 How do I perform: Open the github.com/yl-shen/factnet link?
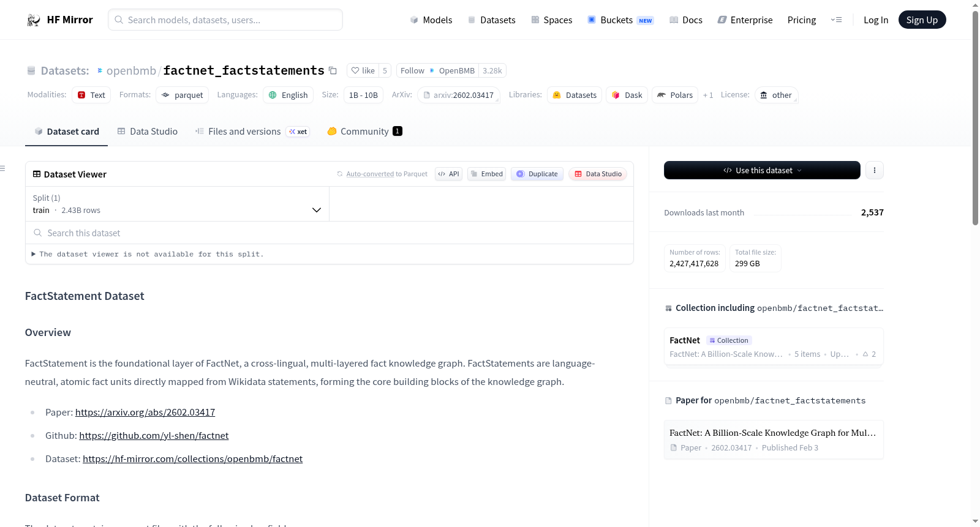coord(154,436)
